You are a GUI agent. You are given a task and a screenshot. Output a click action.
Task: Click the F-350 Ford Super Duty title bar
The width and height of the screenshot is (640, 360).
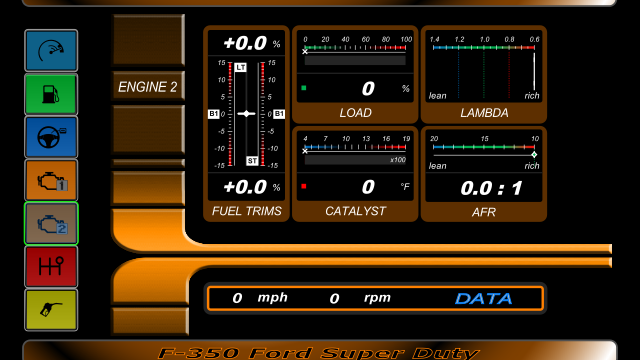coord(319,351)
